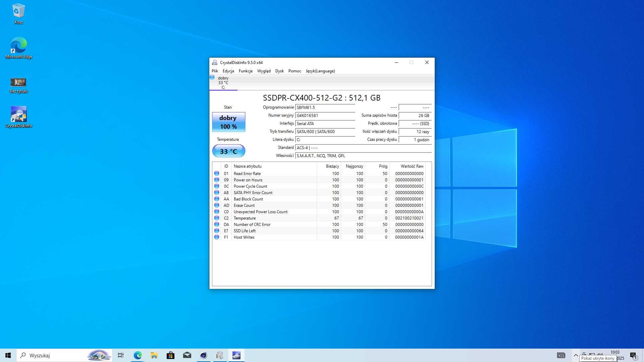The height and width of the screenshot is (362, 644).
Task: Click the CrystalDiskInfo title bar app icon
Action: click(215, 62)
